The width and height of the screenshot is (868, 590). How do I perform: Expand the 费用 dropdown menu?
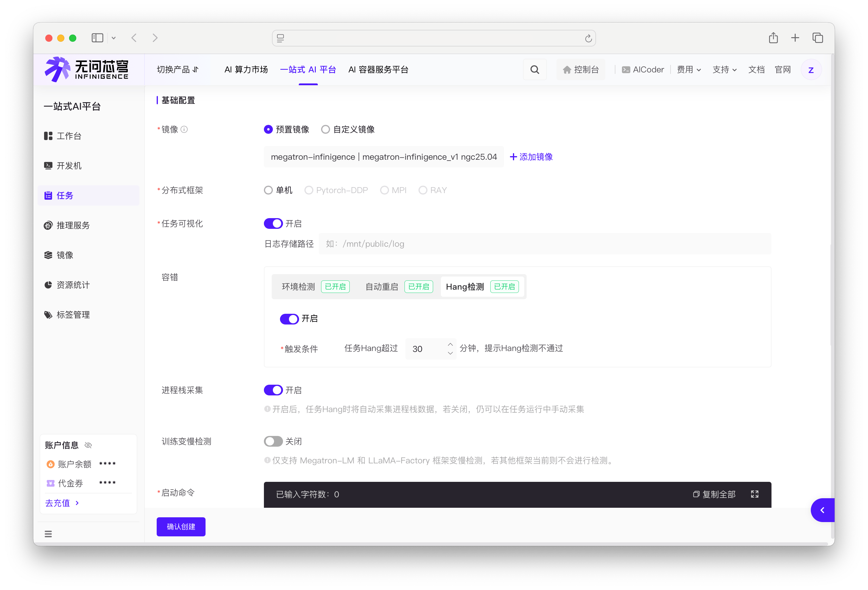[689, 69]
